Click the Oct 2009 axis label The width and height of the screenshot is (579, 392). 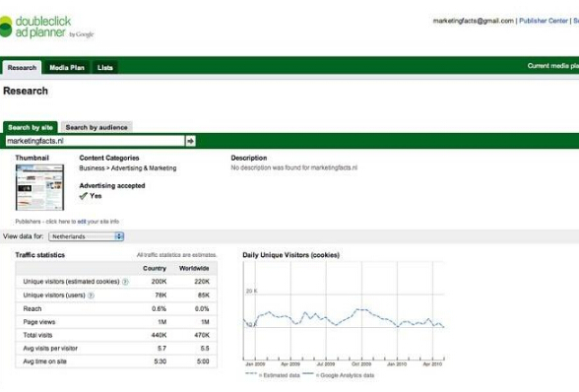361,364
